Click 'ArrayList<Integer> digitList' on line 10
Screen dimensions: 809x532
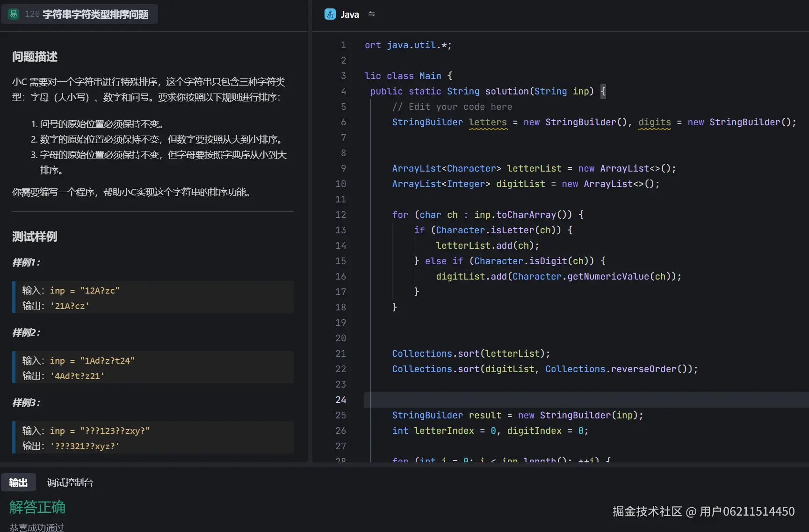click(x=469, y=184)
